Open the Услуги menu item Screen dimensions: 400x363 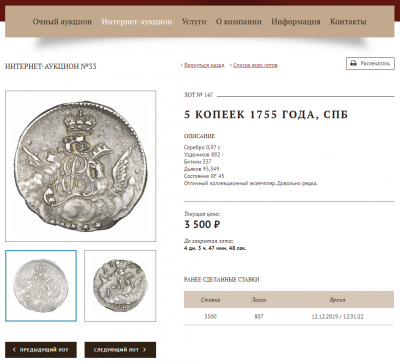[x=194, y=22]
